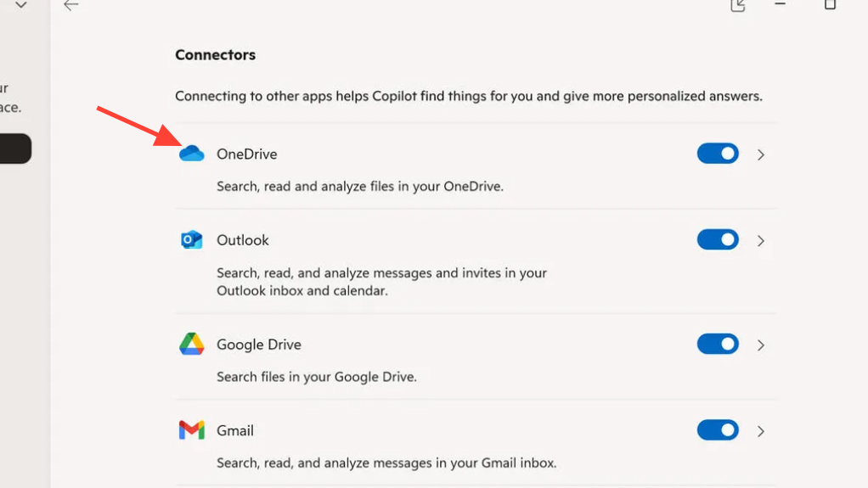Open Outlook connector details arrow

coord(761,241)
